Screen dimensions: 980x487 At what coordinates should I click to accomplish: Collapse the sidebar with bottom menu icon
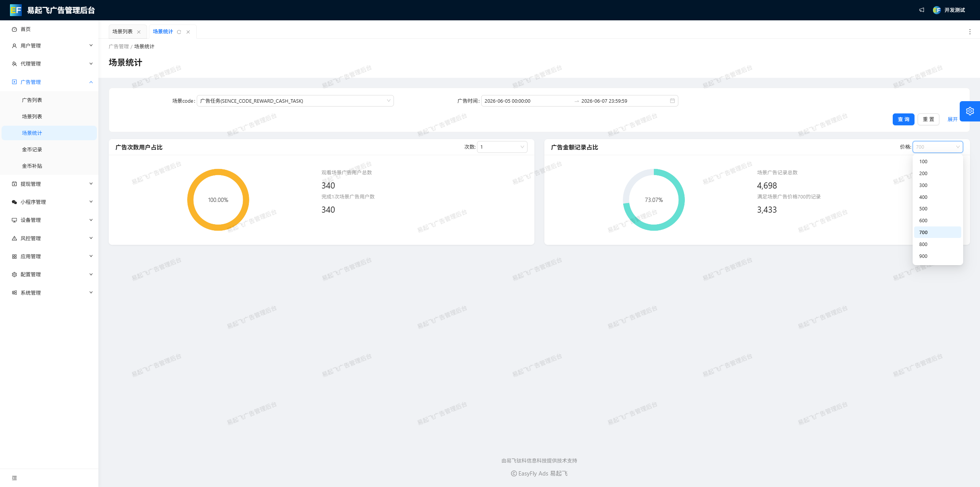pyautogui.click(x=14, y=478)
